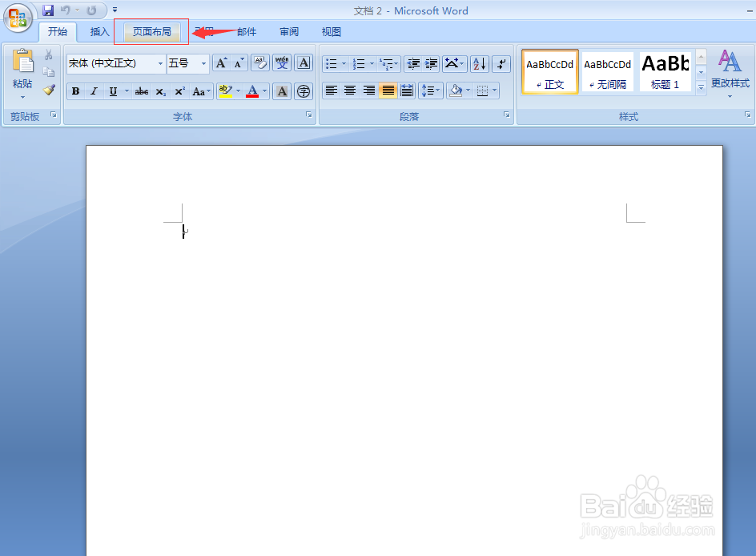Toggle underline formatting

click(x=113, y=91)
